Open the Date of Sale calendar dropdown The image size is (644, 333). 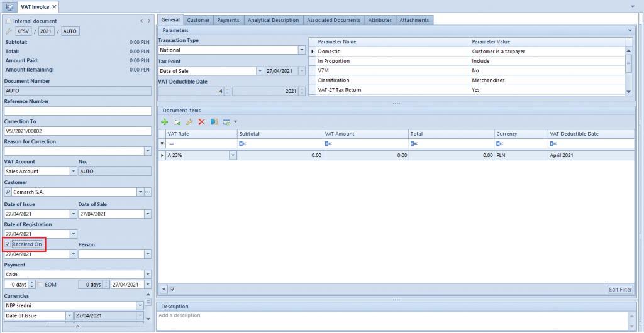[x=148, y=214]
